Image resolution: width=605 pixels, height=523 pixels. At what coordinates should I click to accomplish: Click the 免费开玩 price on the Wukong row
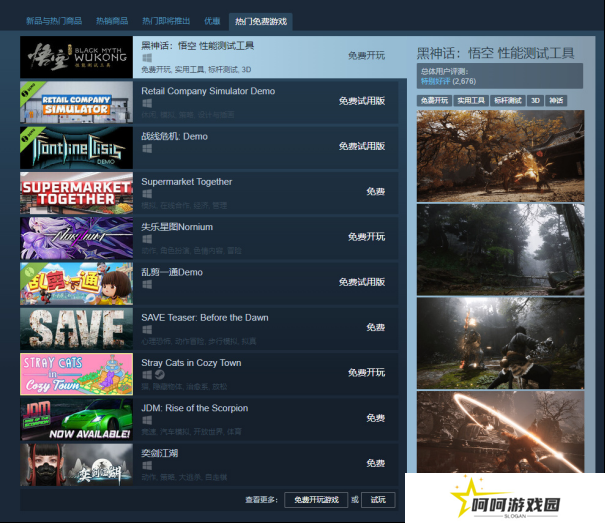pyautogui.click(x=367, y=56)
